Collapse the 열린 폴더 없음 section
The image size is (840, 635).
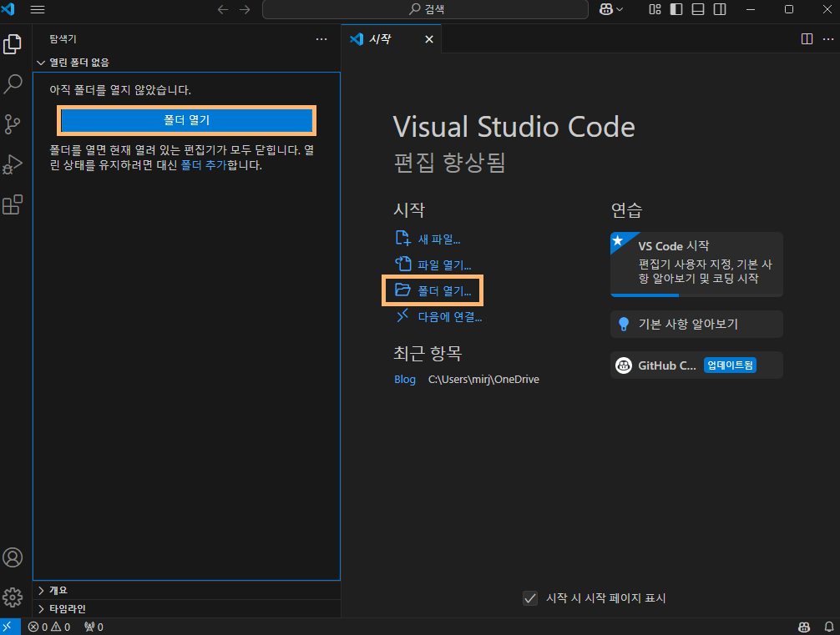186,63
